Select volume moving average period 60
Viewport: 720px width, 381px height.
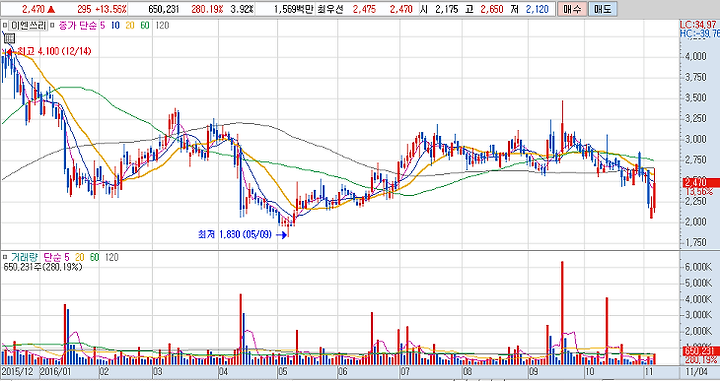pyautogui.click(x=95, y=258)
